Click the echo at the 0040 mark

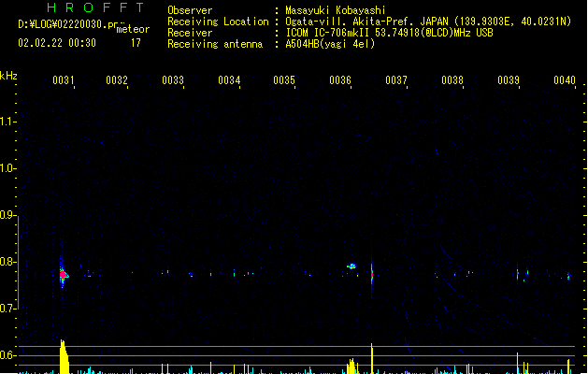568,277
